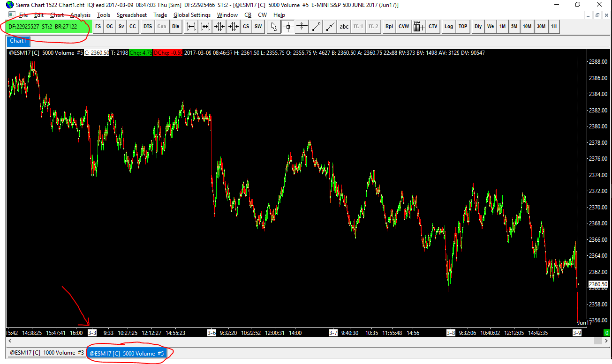Select the Pointer tool

pos(274,27)
